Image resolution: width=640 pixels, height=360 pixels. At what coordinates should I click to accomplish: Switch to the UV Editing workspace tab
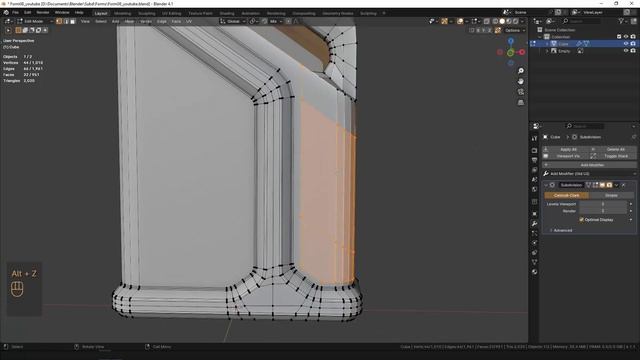(x=171, y=13)
